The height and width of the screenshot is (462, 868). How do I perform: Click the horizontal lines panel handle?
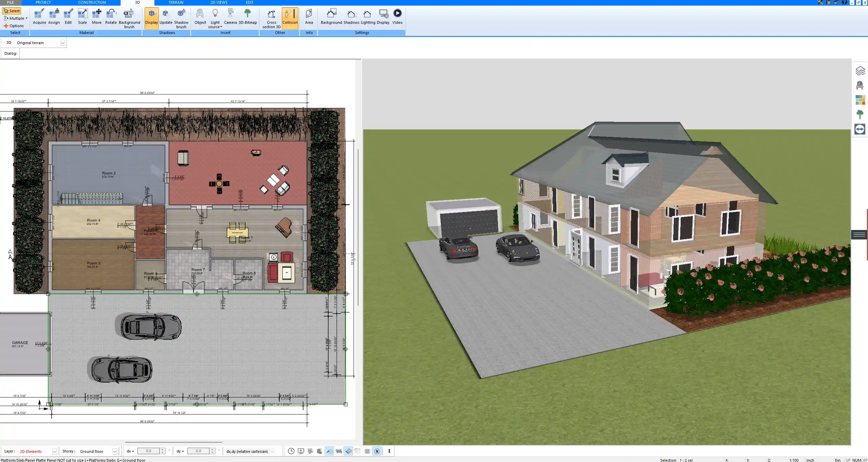[x=859, y=235]
